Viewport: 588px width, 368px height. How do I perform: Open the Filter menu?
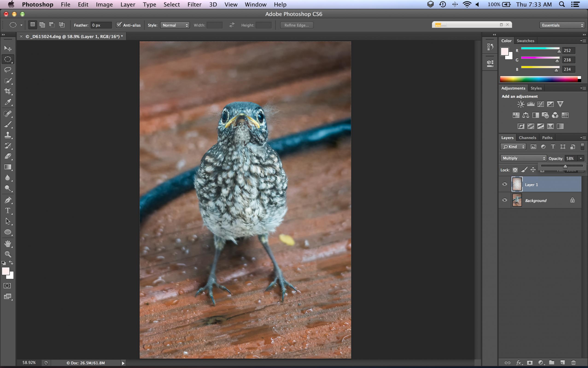pyautogui.click(x=194, y=4)
